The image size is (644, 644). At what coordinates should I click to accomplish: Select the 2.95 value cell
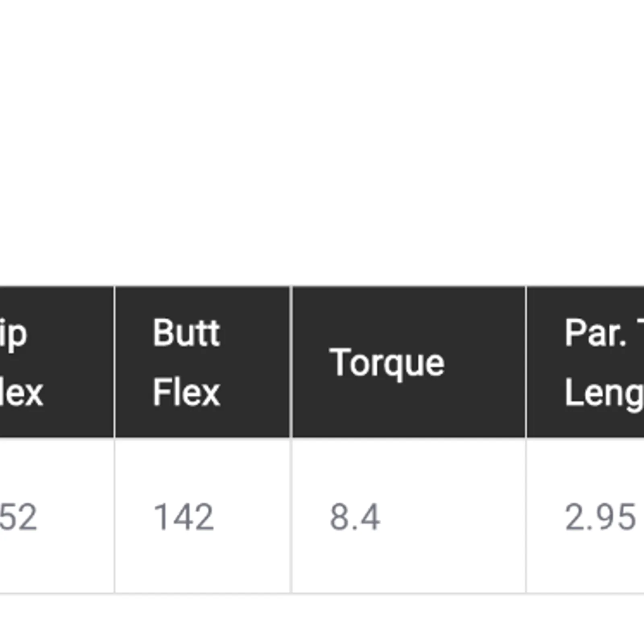[600, 517]
